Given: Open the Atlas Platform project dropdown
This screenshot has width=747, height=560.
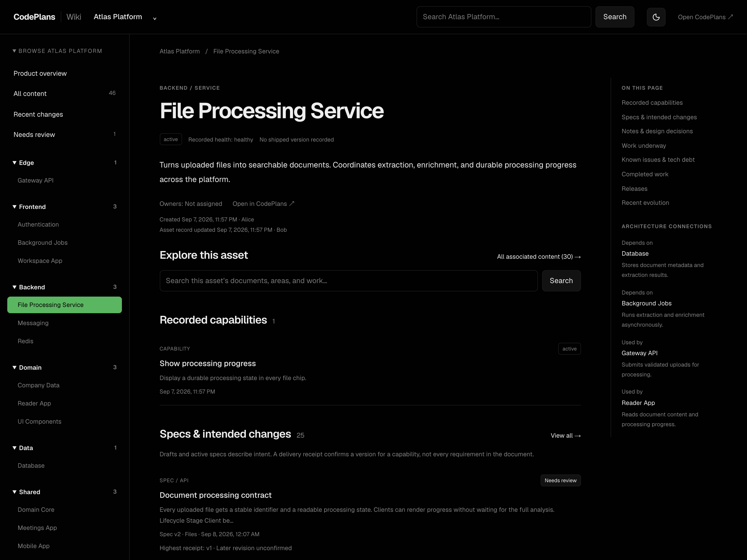Looking at the screenshot, I should coord(125,17).
